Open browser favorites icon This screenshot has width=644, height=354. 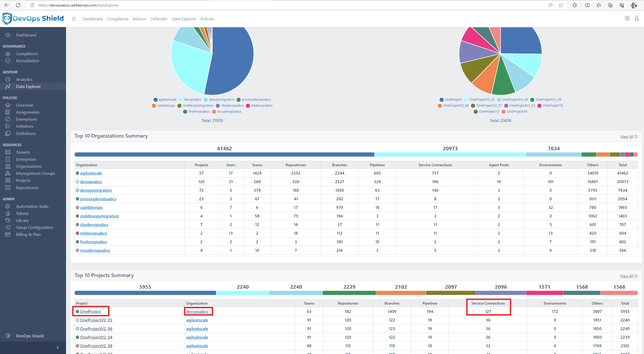(x=599, y=5)
